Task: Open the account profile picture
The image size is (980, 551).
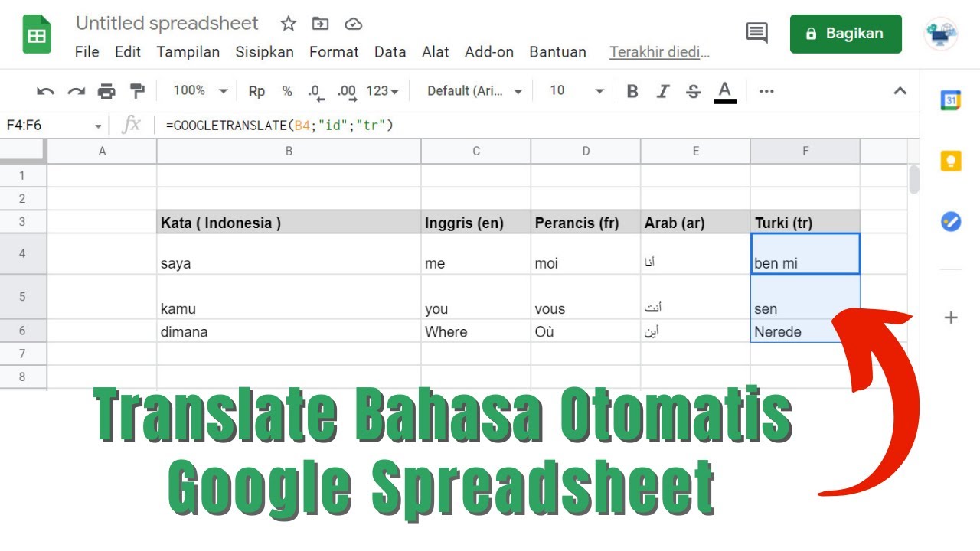Action: [x=941, y=34]
